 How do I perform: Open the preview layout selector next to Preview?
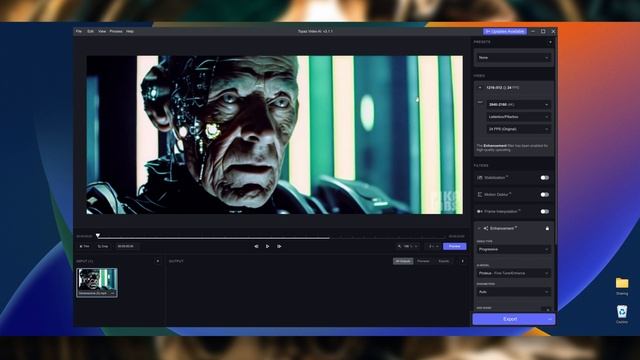point(433,247)
